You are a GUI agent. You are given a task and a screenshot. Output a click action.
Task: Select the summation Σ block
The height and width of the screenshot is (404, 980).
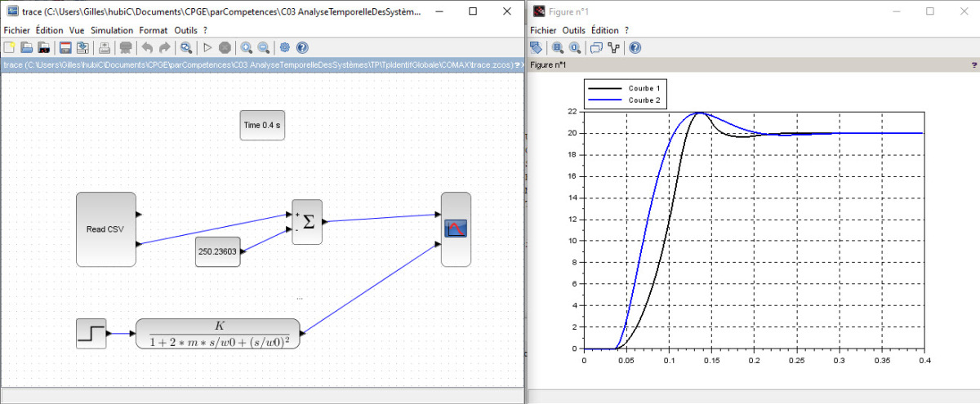(307, 222)
